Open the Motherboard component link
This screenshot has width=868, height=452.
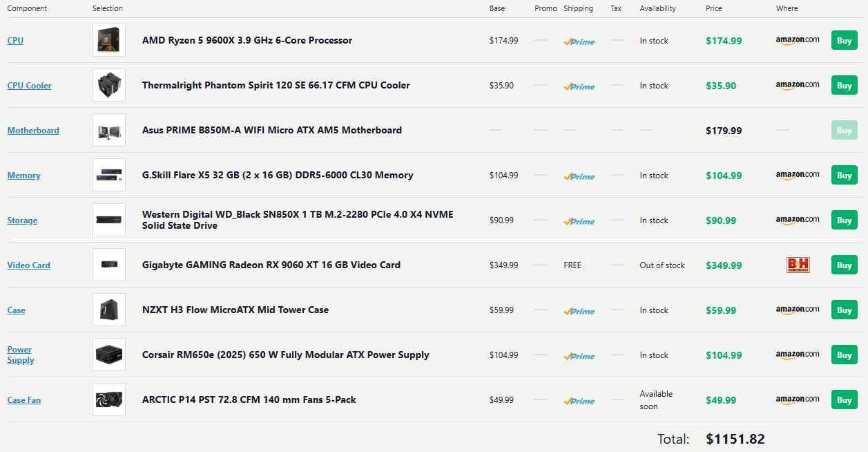[x=33, y=131]
